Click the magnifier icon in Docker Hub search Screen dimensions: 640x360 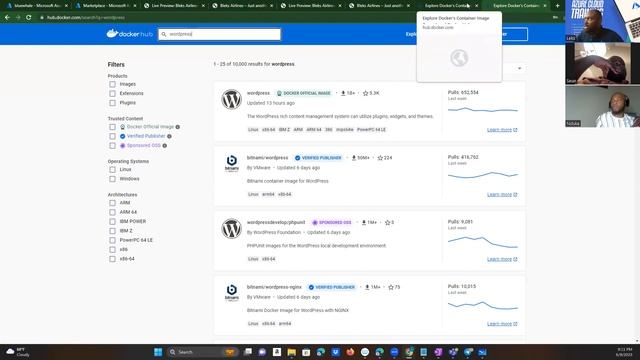click(164, 34)
